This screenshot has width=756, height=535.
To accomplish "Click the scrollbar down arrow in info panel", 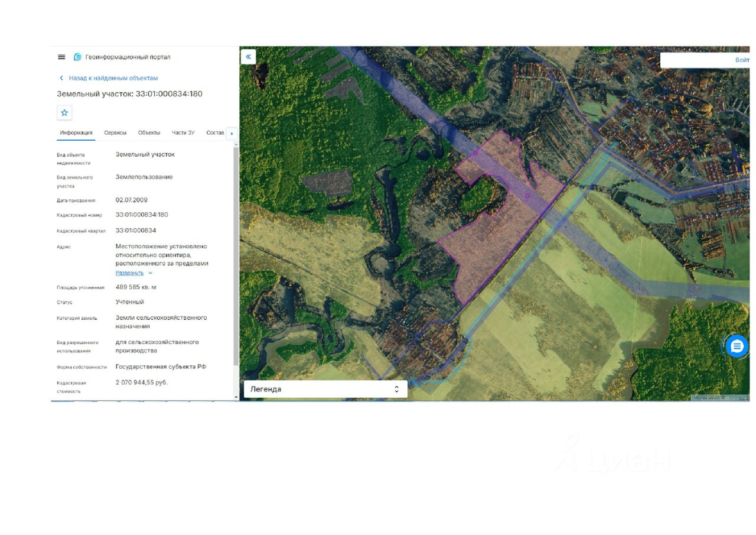I will point(236,398).
